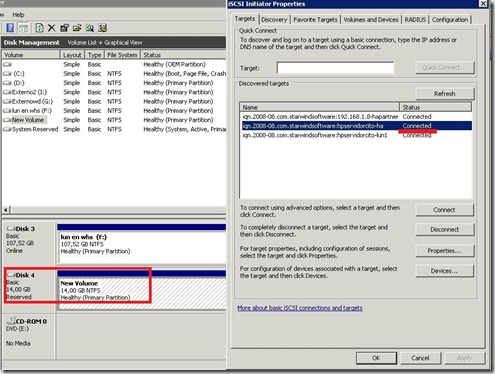
Task: Click into the Target input field
Action: point(335,68)
